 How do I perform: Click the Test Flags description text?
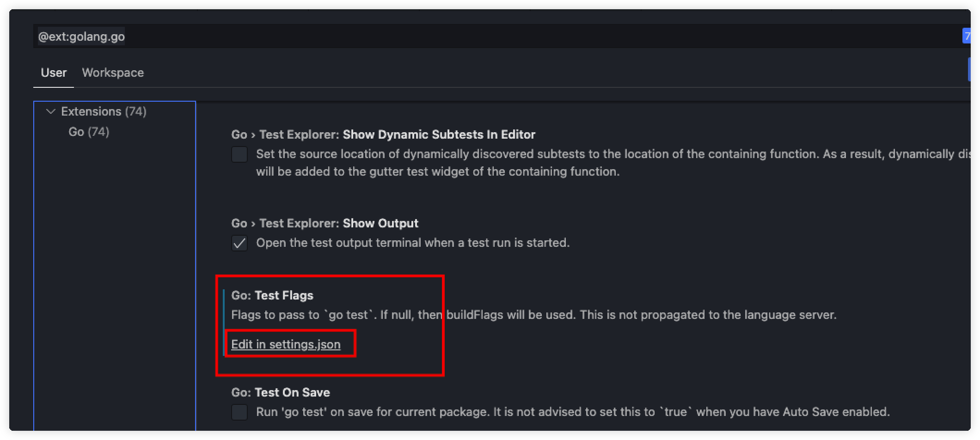point(533,315)
